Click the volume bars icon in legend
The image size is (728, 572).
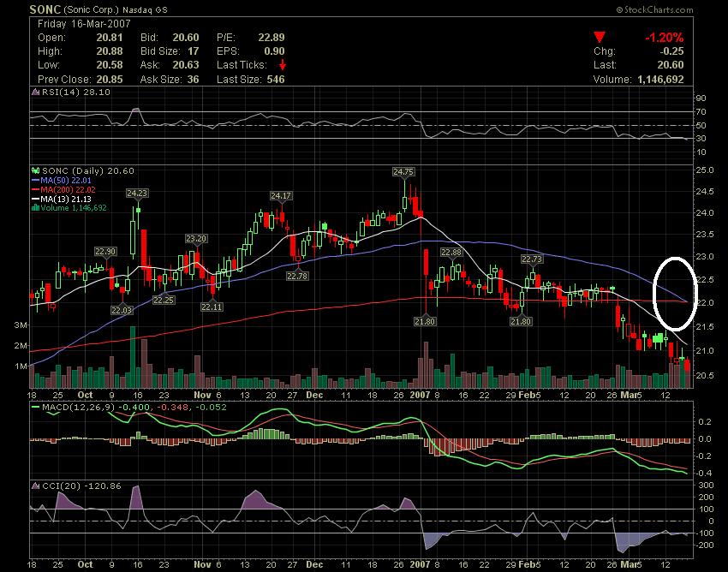click(35, 208)
